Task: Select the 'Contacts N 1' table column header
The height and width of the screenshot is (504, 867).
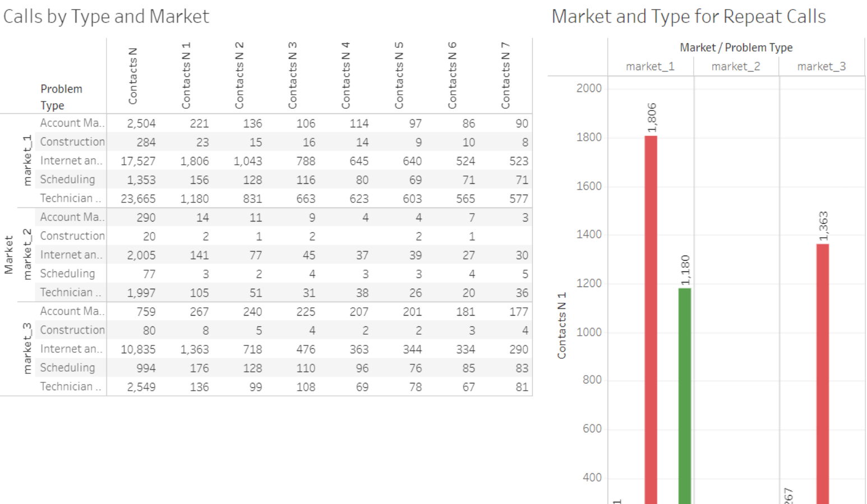Action: [186, 75]
